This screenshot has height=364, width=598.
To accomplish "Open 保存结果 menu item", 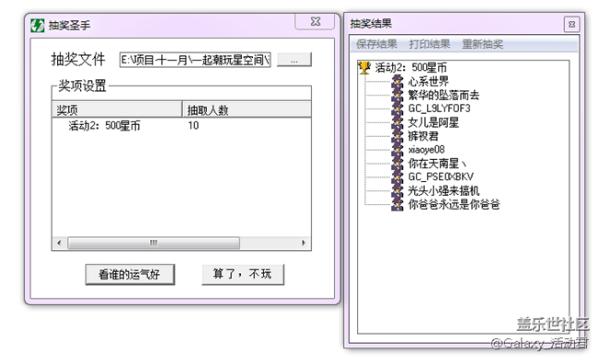I will point(376,44).
